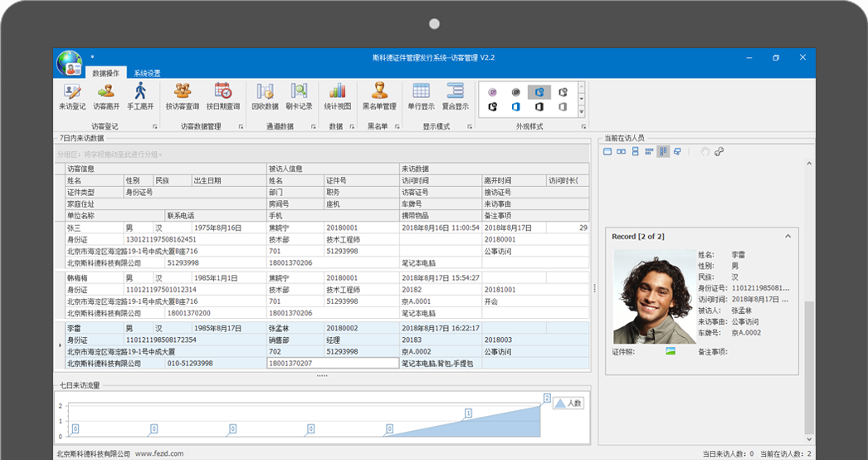Click visitor 李雷's portrait photo
Viewport: 868px width, 460px height.
pyautogui.click(x=655, y=296)
